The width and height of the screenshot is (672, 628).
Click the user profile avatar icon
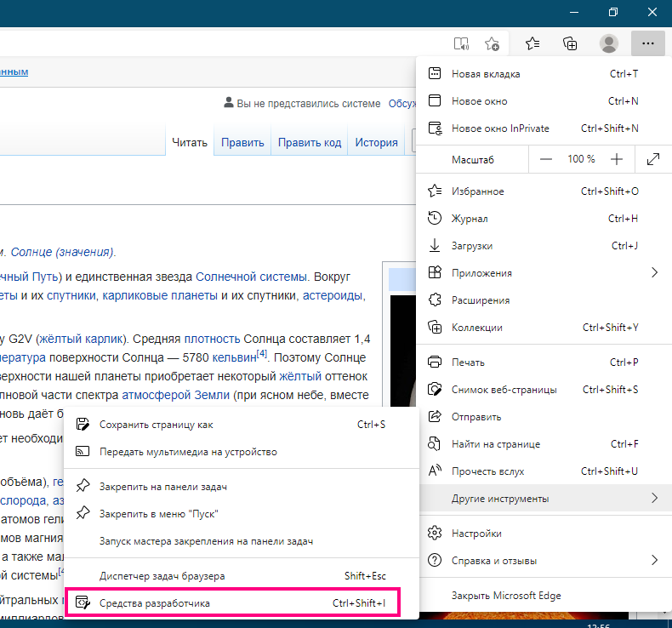(609, 43)
